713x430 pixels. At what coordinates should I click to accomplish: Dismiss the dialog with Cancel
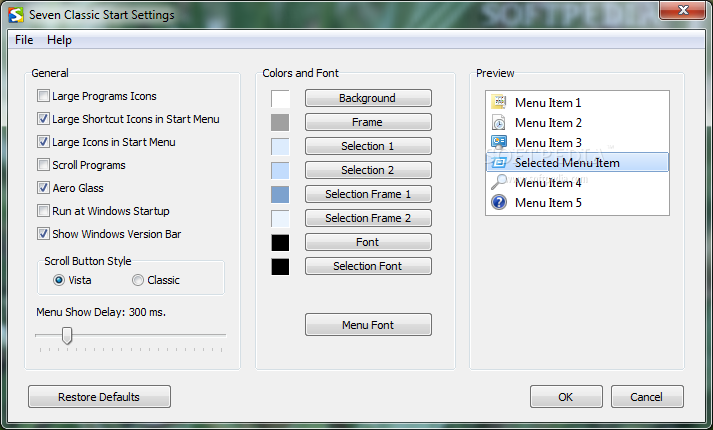point(647,397)
